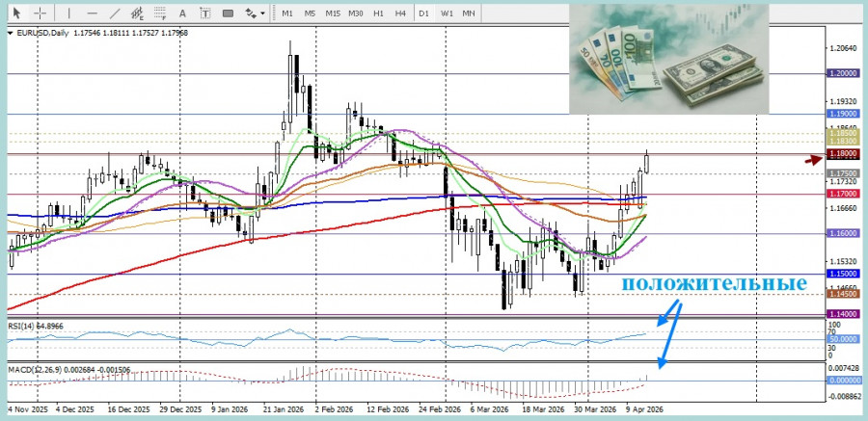Click the 1.19000 price level label
Image resolution: width=868 pixels, height=421 pixels.
point(842,114)
